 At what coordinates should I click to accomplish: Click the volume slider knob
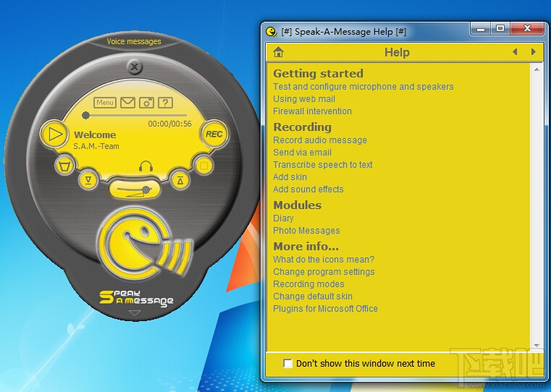point(146,190)
